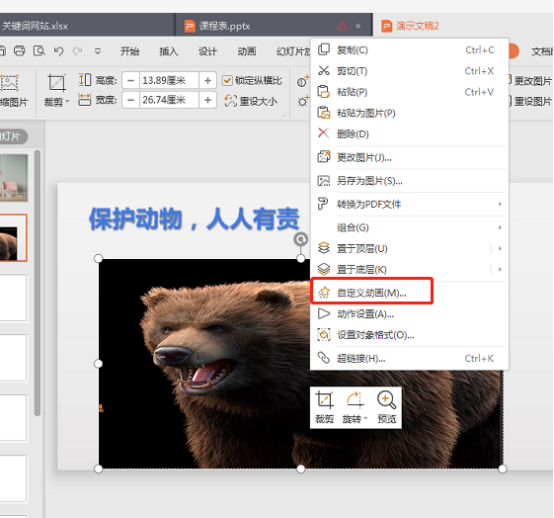Viewport: 554px width, 518px height.
Task: Click the Format Object (设置对象格式) icon
Action: [324, 334]
